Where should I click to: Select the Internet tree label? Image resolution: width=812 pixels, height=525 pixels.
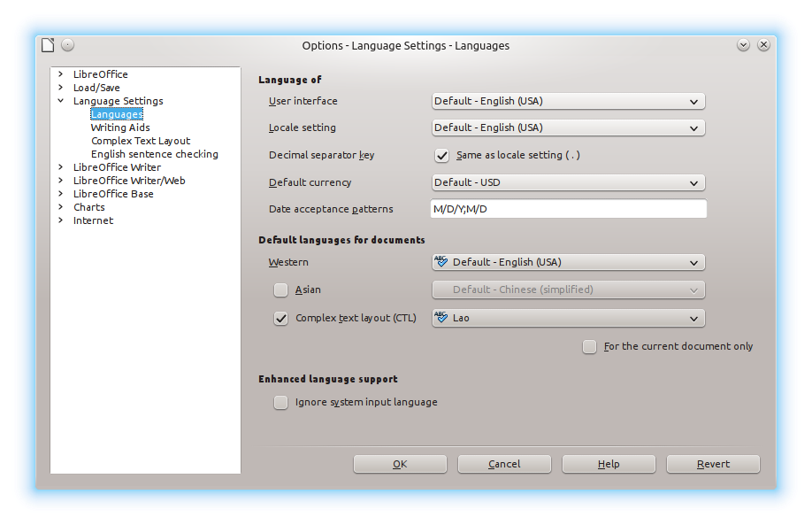click(93, 220)
